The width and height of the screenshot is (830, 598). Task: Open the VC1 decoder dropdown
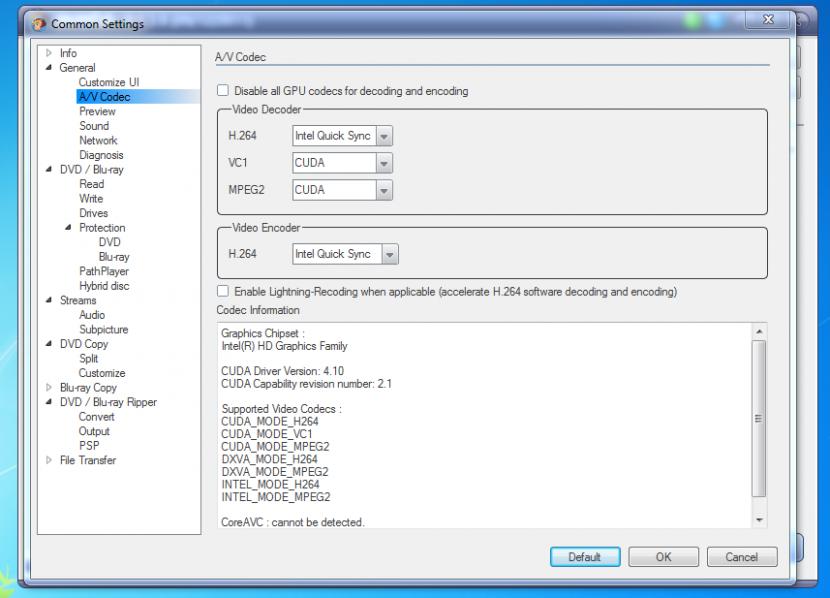click(384, 163)
